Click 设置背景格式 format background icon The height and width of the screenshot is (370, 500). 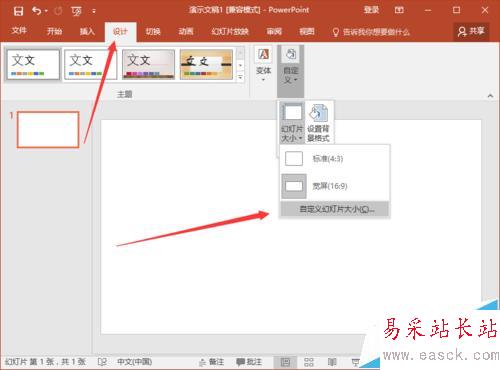tap(318, 123)
